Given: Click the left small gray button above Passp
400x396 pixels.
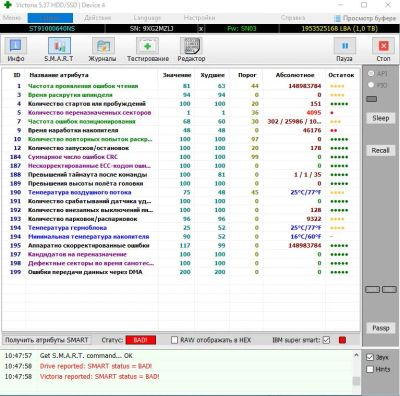Looking at the screenshot, I should tap(372, 289).
